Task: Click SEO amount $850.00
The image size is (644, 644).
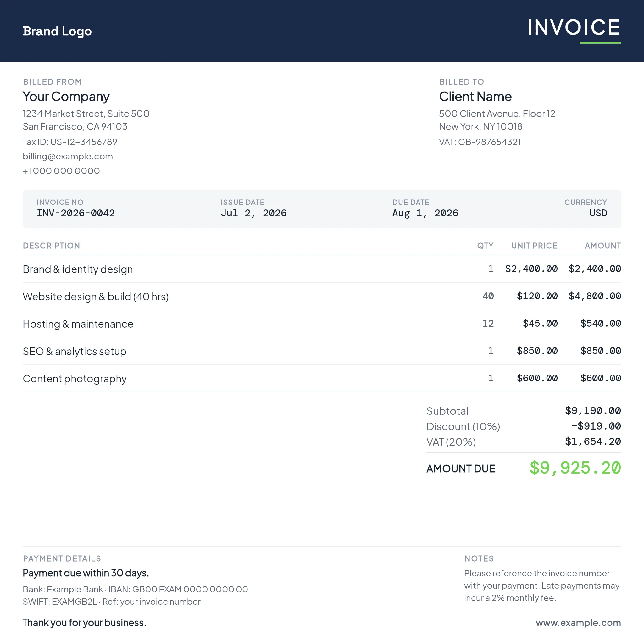Action: [x=601, y=351]
